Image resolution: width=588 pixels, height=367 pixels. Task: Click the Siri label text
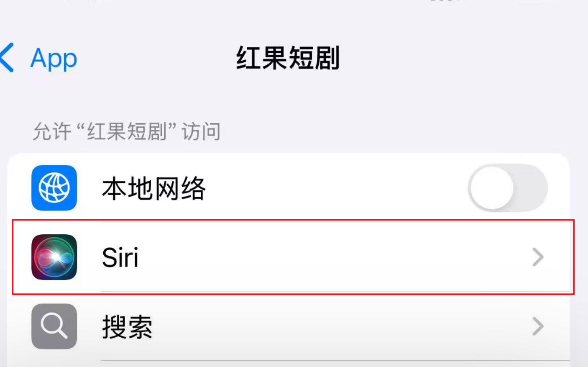120,257
